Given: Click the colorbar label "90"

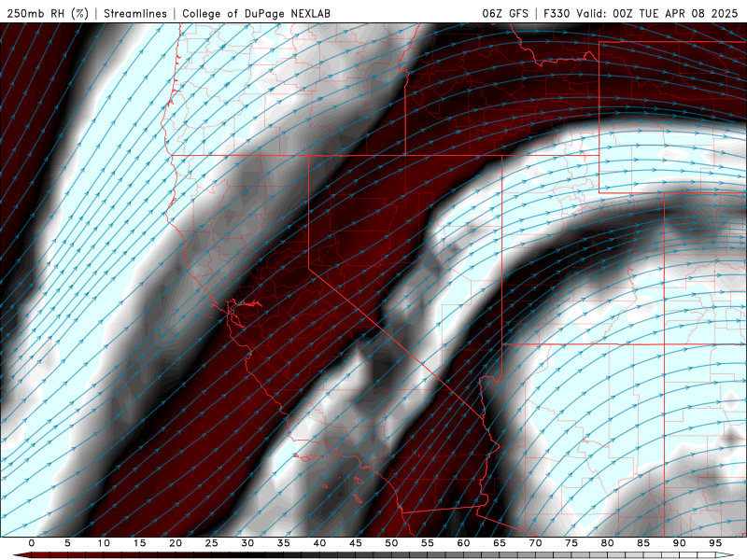Looking at the screenshot, I should point(679,543).
